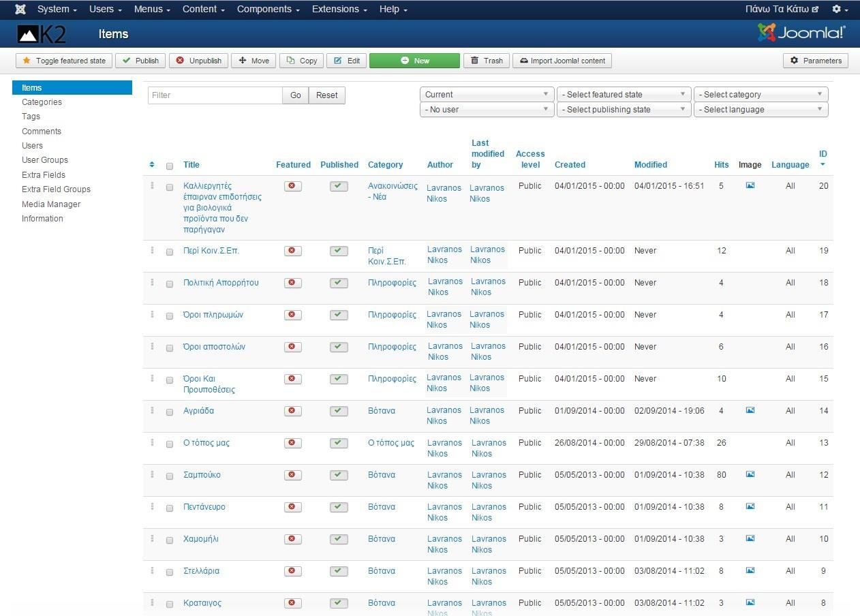Open the No user dropdown
This screenshot has height=616, width=860.
[x=487, y=110]
